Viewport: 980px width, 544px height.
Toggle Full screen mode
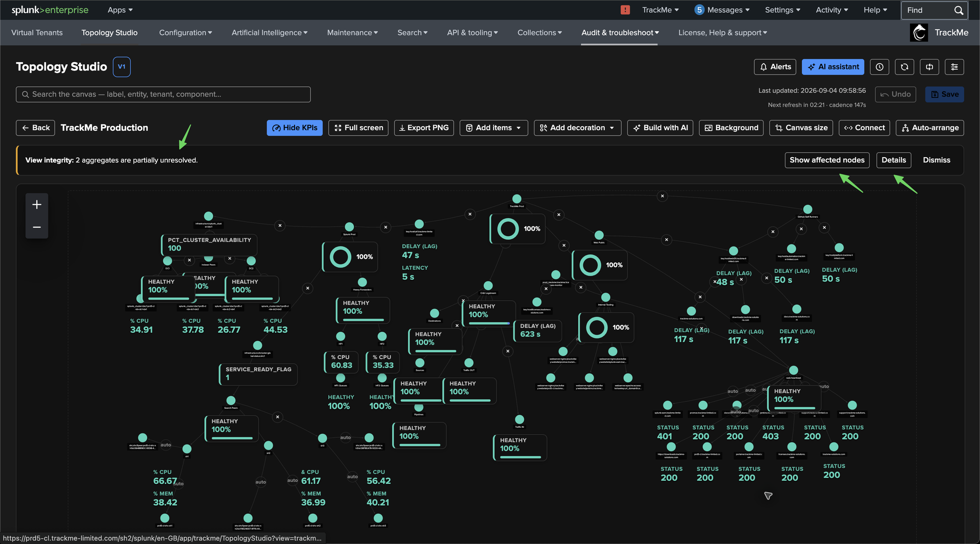[x=358, y=128]
